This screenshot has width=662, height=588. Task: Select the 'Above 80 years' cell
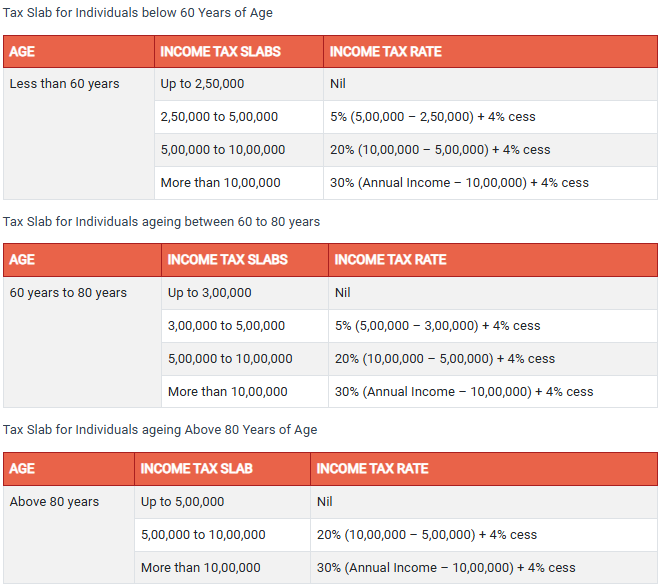point(54,502)
